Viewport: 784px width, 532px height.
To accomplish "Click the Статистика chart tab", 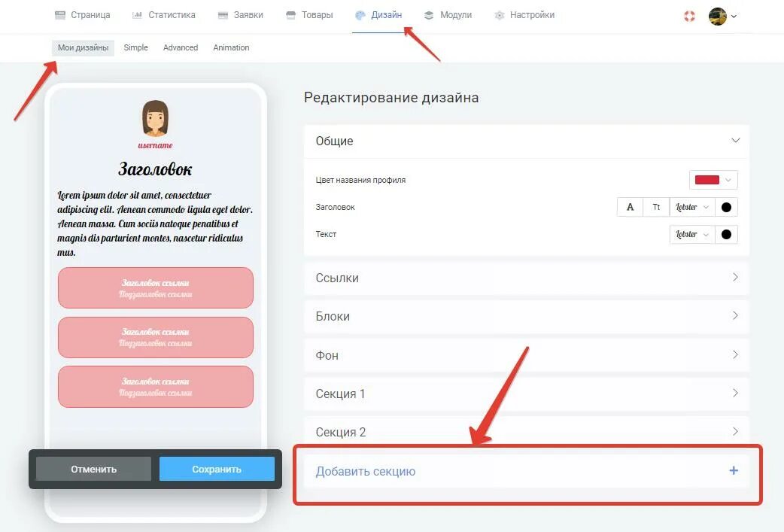I will coord(163,15).
